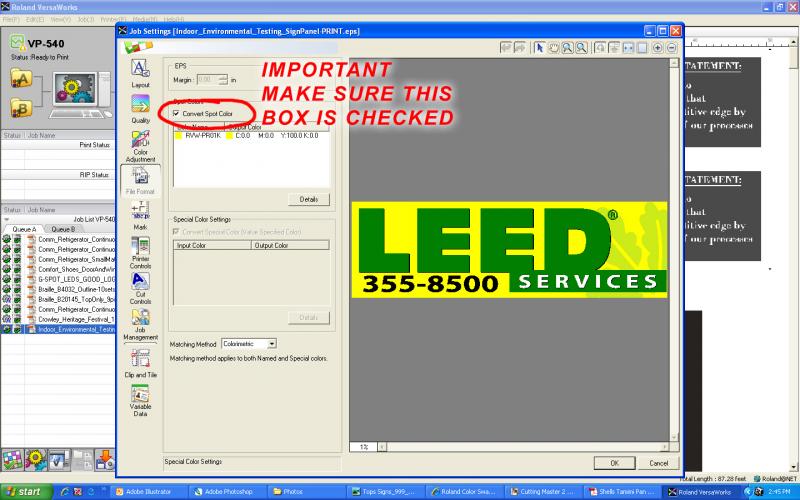Click the orange arrow save-to-disk icon
This screenshot has width=800, height=500.
pos(105,460)
